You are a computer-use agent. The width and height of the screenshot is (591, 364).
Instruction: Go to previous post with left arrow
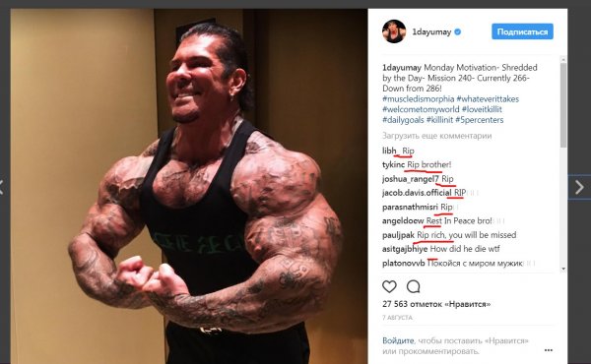point(2,187)
